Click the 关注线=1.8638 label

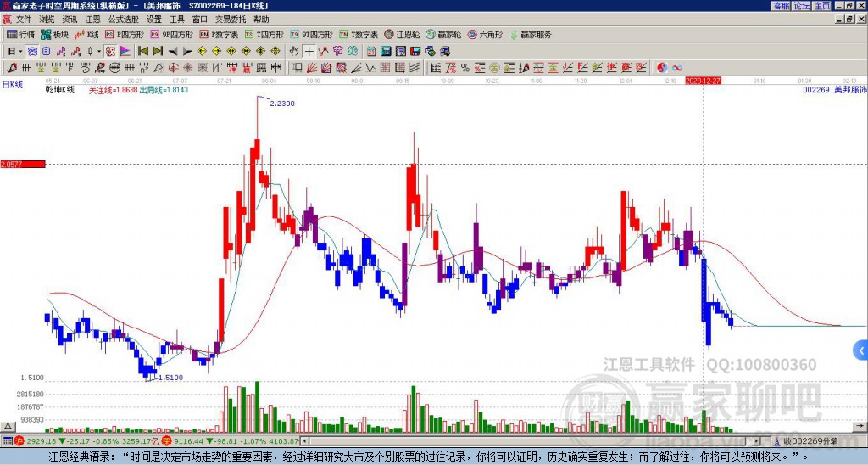tap(114, 90)
